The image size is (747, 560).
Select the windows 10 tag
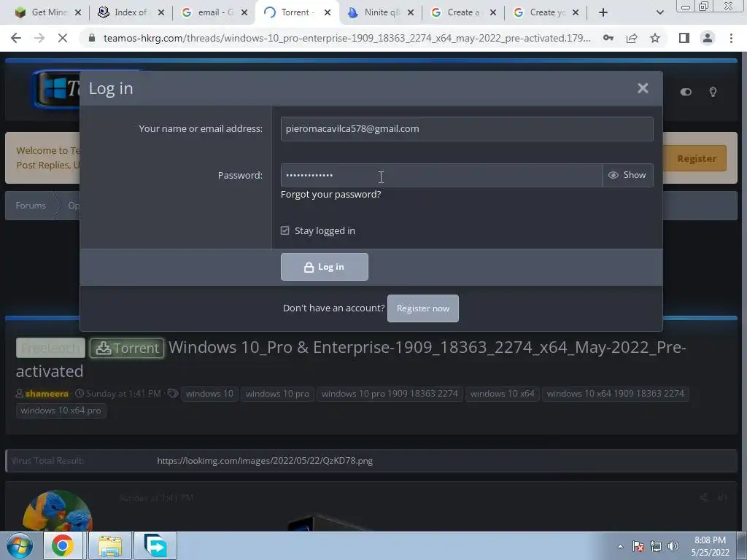[209, 394]
